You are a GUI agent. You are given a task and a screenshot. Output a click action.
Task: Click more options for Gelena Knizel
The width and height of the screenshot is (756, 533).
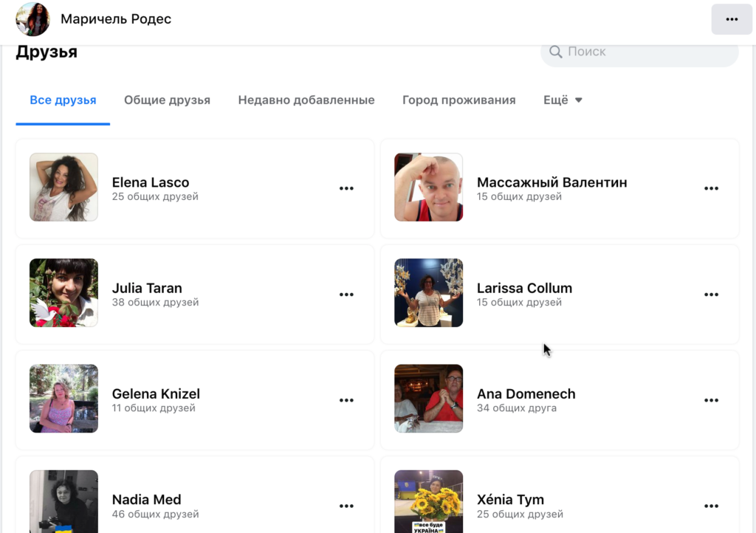pyautogui.click(x=346, y=400)
